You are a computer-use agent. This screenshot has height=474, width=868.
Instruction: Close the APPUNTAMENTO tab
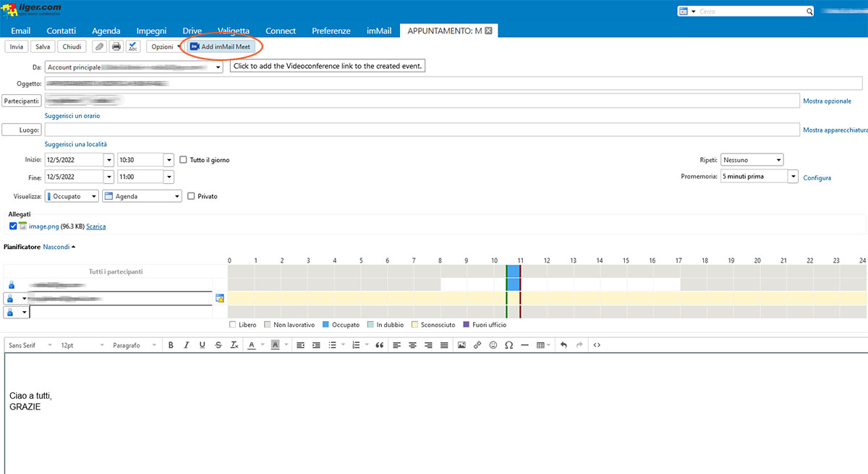coord(488,30)
